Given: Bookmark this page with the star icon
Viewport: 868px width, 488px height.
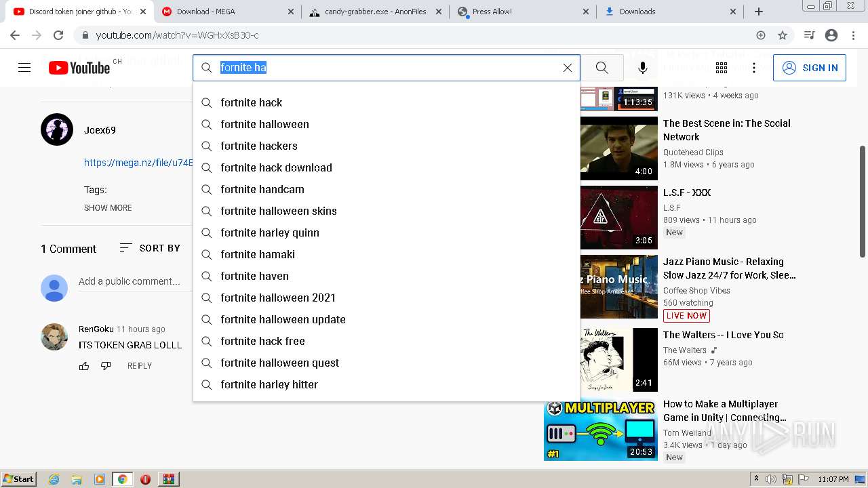Looking at the screenshot, I should 783,35.
